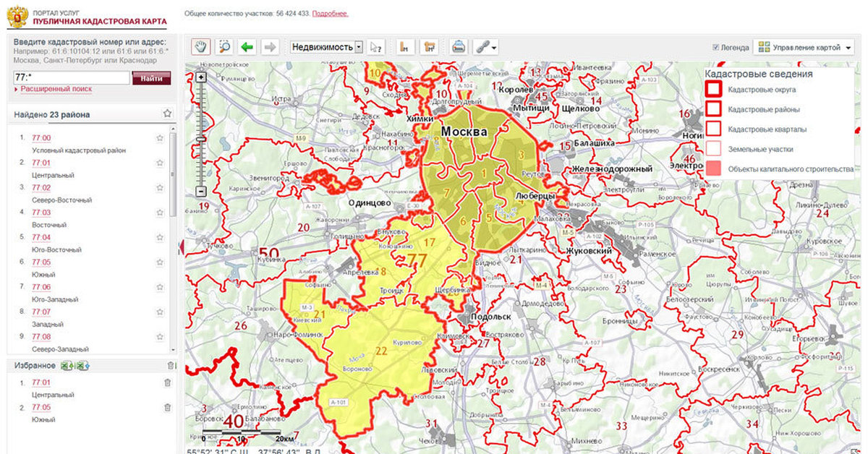The width and height of the screenshot is (868, 454).
Task: Click the Москва label on the map
Action: (464, 132)
